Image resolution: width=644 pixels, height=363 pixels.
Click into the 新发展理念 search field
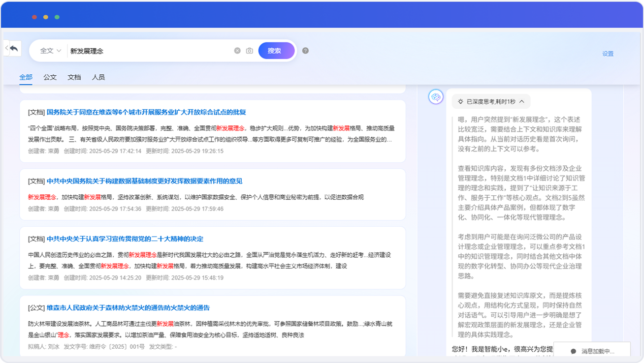coord(148,51)
